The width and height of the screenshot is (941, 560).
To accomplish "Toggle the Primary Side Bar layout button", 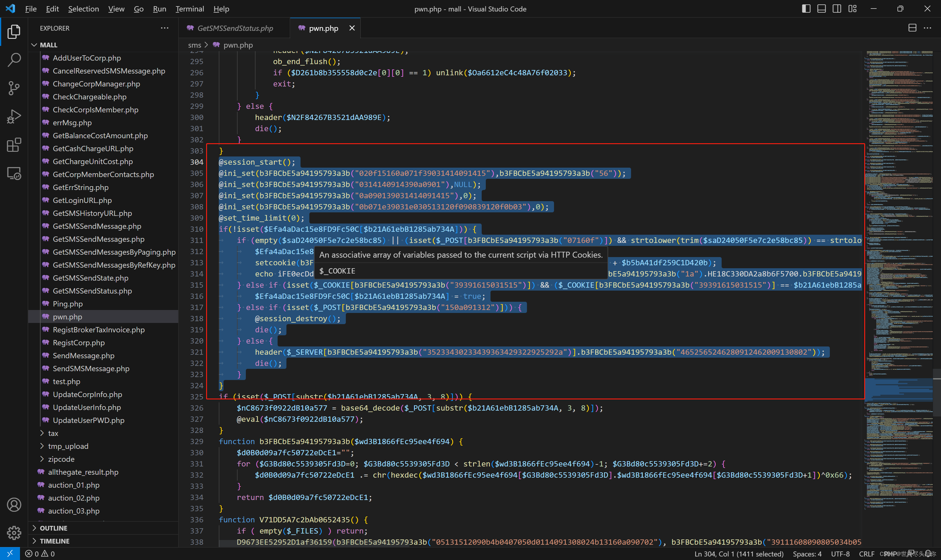I will click(x=806, y=9).
